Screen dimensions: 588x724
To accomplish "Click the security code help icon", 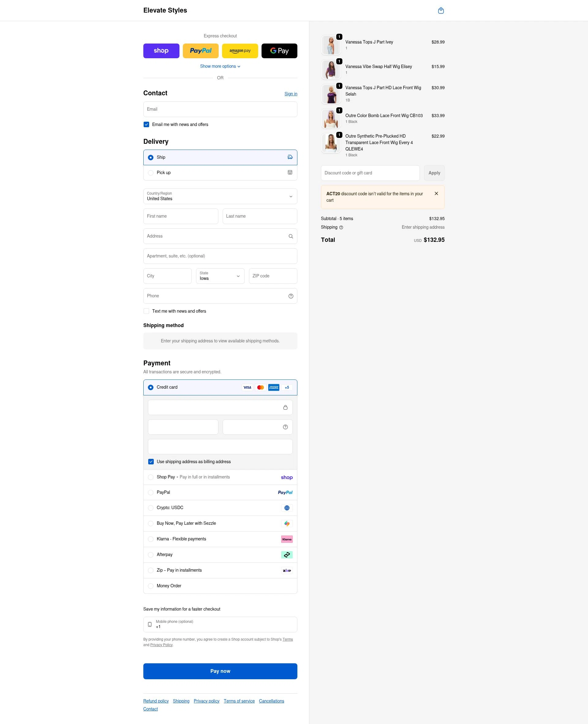I will (x=285, y=427).
